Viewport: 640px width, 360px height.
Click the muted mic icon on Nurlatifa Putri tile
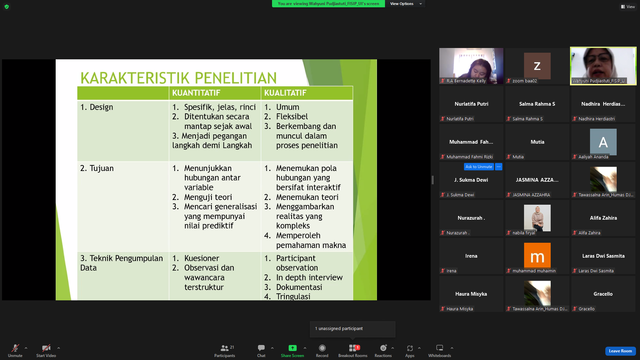442,119
